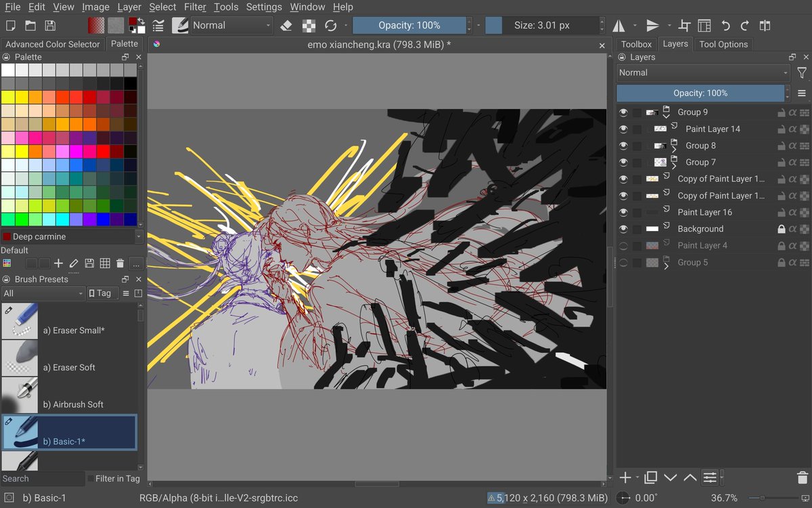Reload the original brush preset
This screenshot has width=812, height=508.
331,26
